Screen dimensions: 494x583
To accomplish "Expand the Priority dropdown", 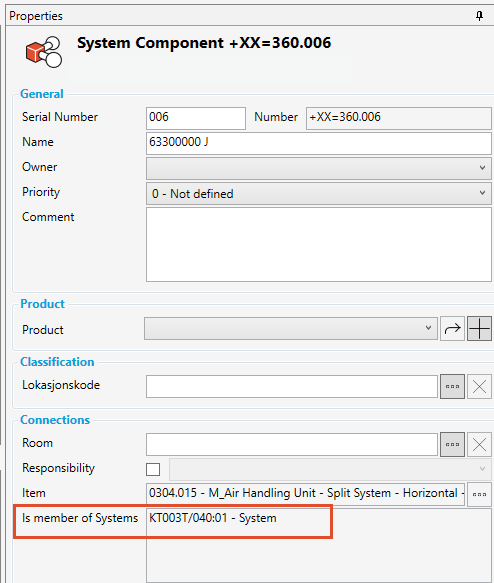I will (319, 193).
